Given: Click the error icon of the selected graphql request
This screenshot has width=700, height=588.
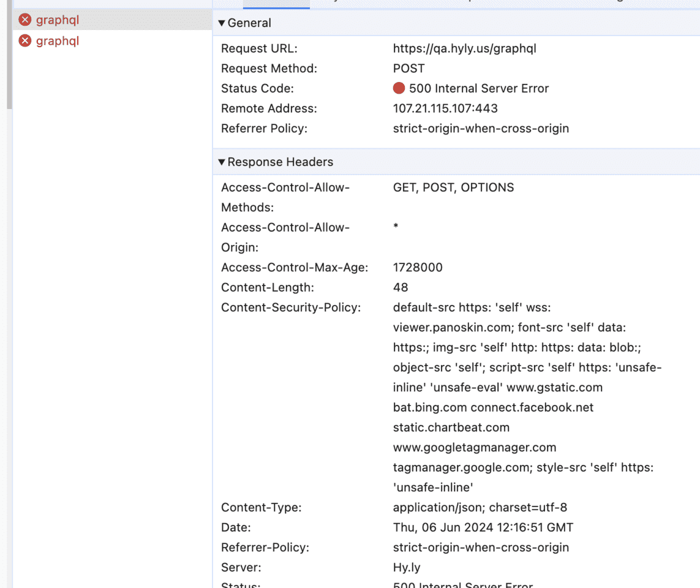Looking at the screenshot, I should (25, 20).
